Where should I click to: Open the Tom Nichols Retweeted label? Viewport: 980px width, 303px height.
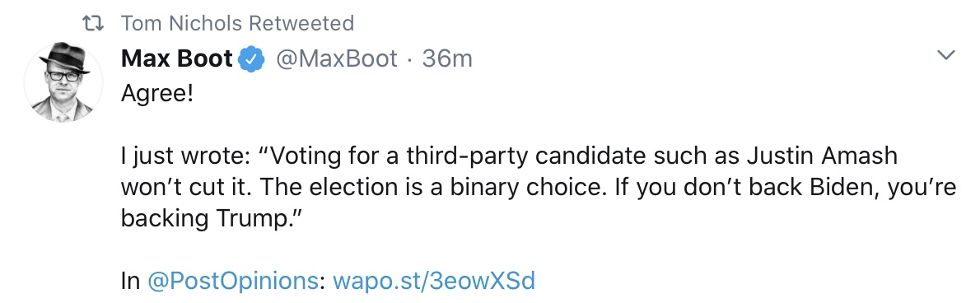coord(237,24)
